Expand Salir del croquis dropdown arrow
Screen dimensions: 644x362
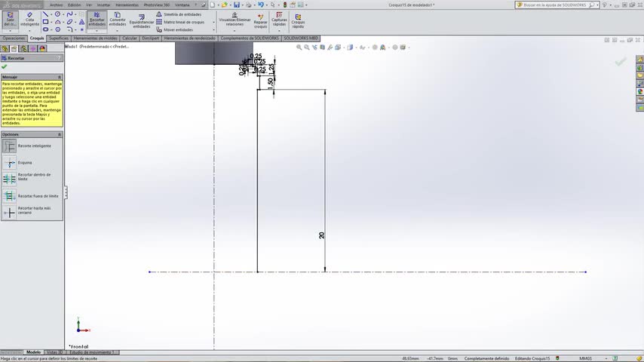click(11, 31)
